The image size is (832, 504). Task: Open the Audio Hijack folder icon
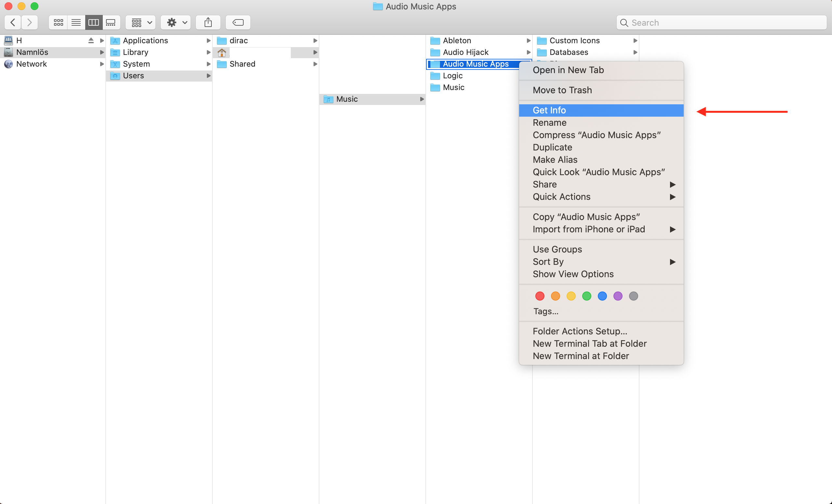[x=435, y=53]
